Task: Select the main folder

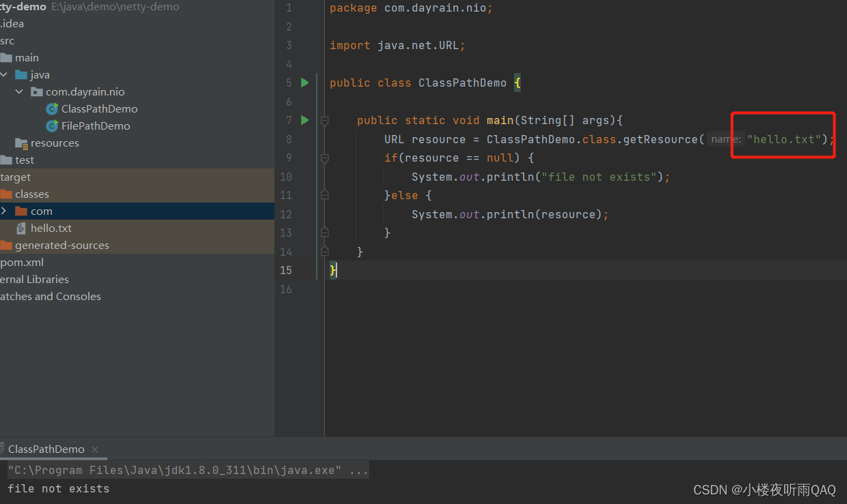Action: (x=27, y=58)
